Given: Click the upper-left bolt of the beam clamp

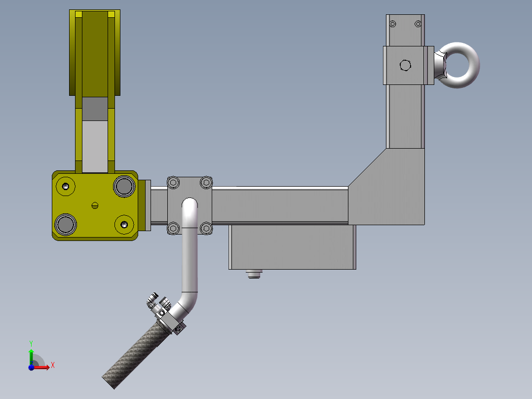Looking at the screenshot, I should tap(173, 183).
